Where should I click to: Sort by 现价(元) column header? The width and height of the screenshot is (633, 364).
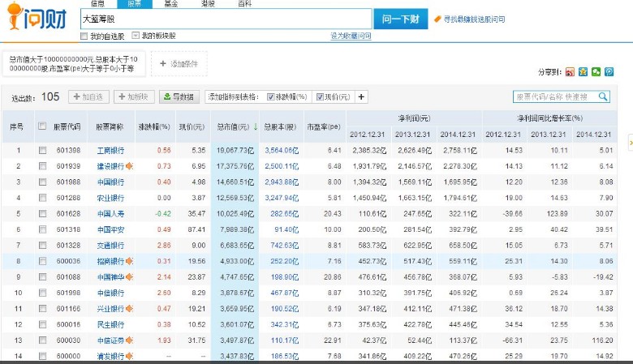192,126
